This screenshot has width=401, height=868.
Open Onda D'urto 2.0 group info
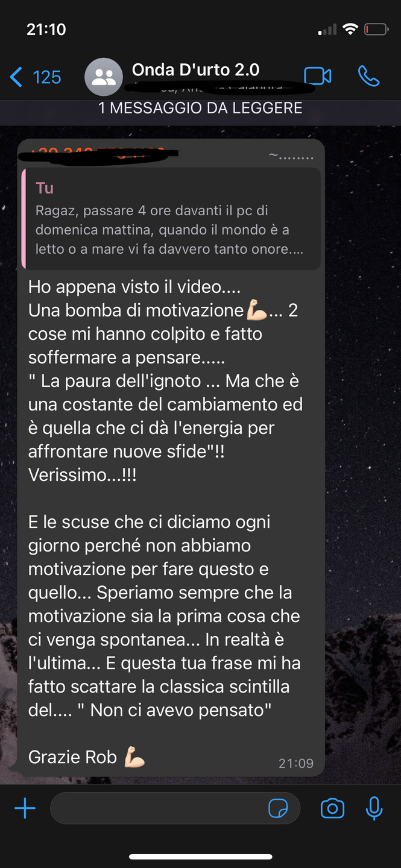coord(196,69)
